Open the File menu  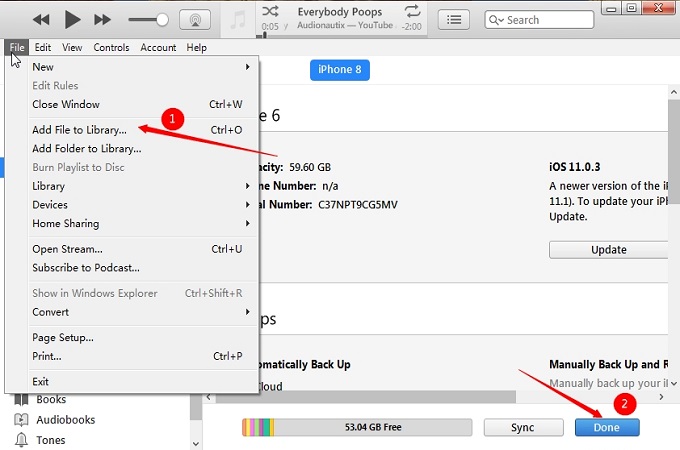pyautogui.click(x=17, y=47)
